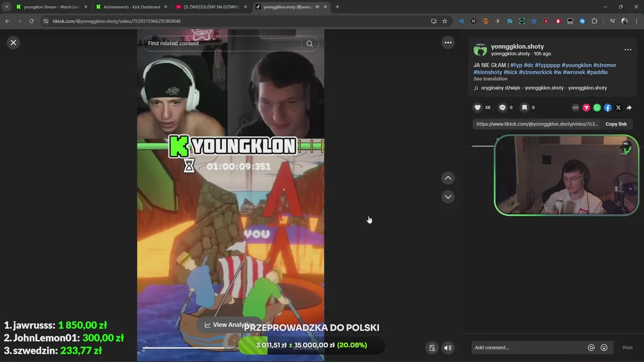Image resolution: width=644 pixels, height=362 pixels.
Task: Click the address bar URL
Action: click(x=117, y=21)
